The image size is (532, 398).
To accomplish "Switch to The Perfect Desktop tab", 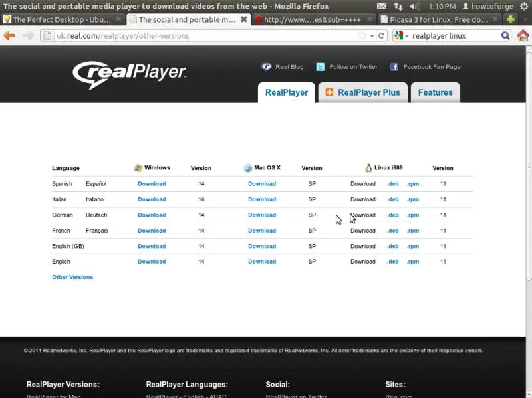I will coord(62,19).
